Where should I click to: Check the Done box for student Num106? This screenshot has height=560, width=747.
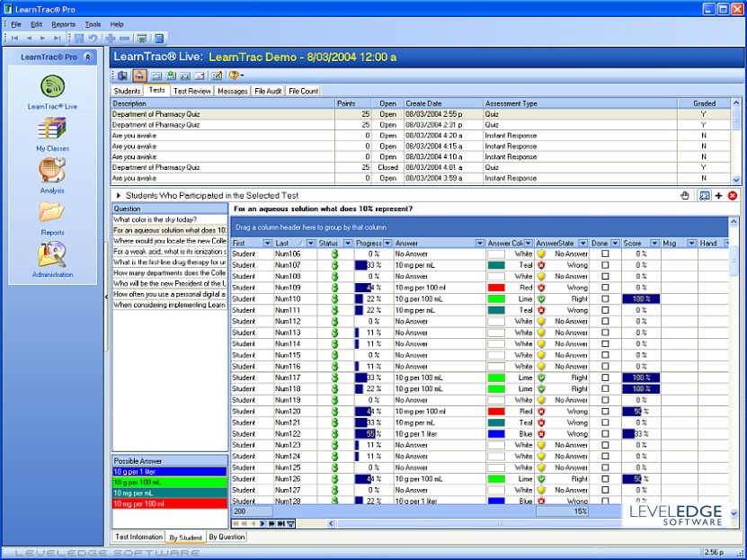click(x=605, y=254)
